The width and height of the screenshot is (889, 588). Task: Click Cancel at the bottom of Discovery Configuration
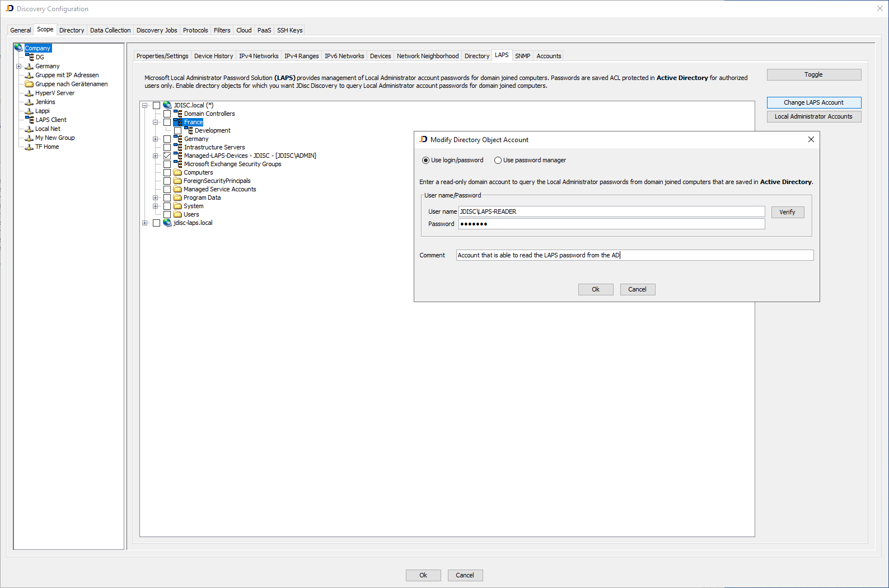pyautogui.click(x=465, y=575)
